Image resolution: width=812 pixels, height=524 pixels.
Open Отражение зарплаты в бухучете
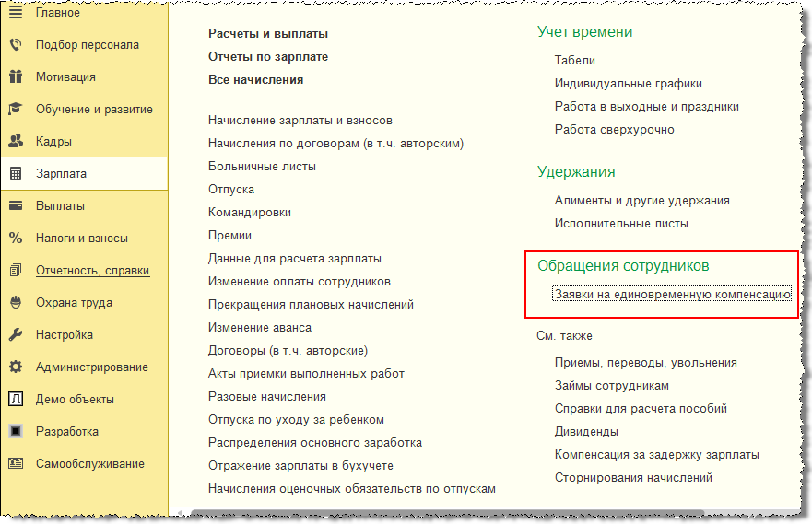tap(300, 466)
